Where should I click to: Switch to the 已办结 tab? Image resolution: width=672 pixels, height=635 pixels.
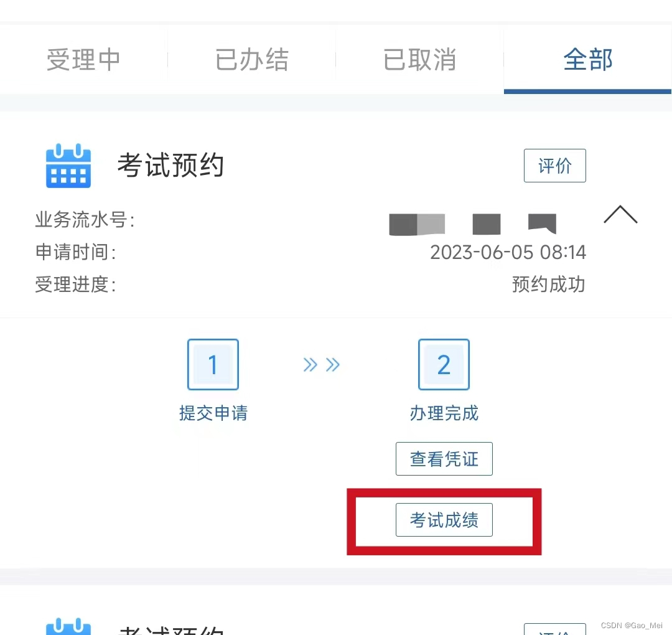click(x=251, y=59)
